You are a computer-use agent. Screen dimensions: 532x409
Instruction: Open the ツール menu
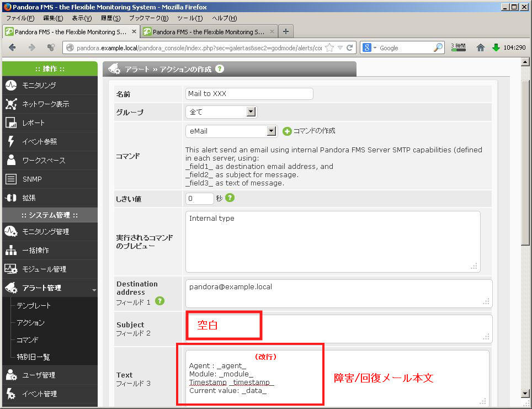pos(190,18)
